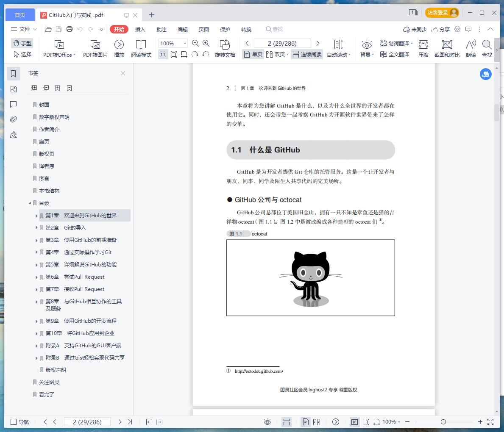Viewport: 504px width, 432px height.
Task: Adjust the zoom slider handle in status bar
Action: click(x=443, y=422)
